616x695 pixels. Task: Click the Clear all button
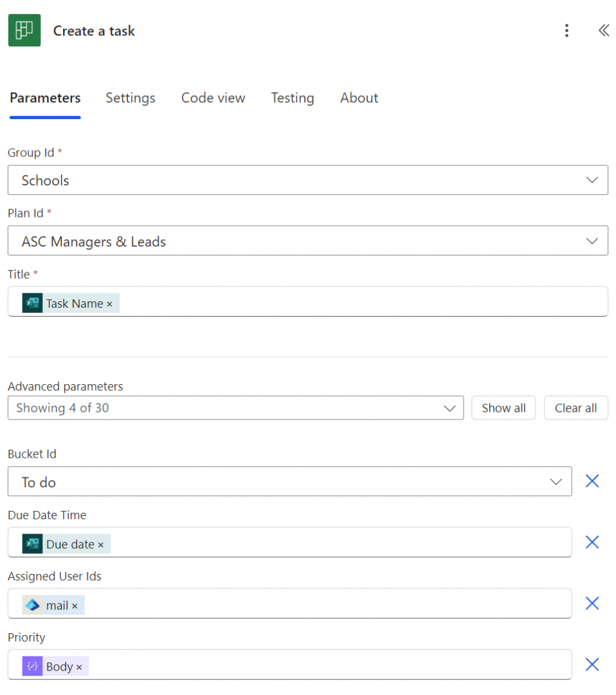point(575,407)
